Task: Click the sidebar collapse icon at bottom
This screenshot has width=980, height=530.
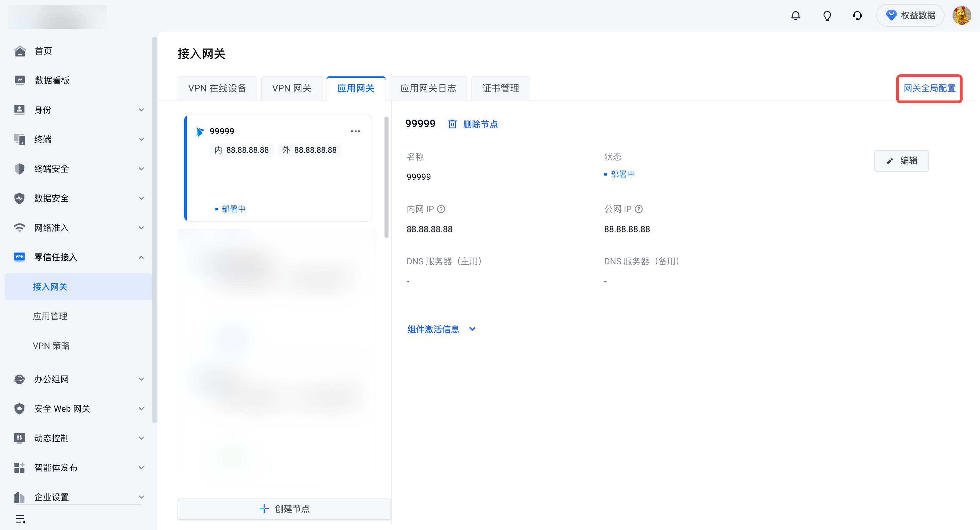Action: (x=20, y=519)
